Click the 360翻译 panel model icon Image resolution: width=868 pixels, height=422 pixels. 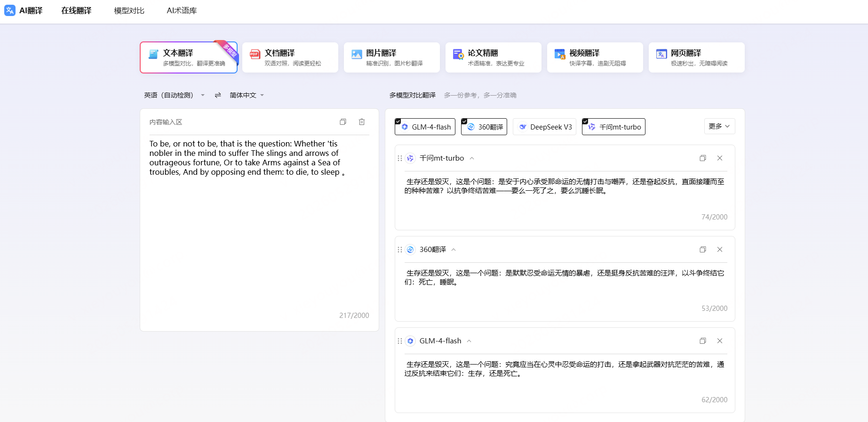[410, 250]
